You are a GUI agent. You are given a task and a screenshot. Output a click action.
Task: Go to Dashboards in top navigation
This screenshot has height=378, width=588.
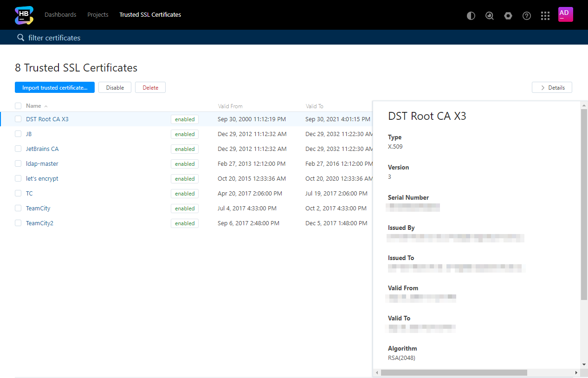point(60,15)
